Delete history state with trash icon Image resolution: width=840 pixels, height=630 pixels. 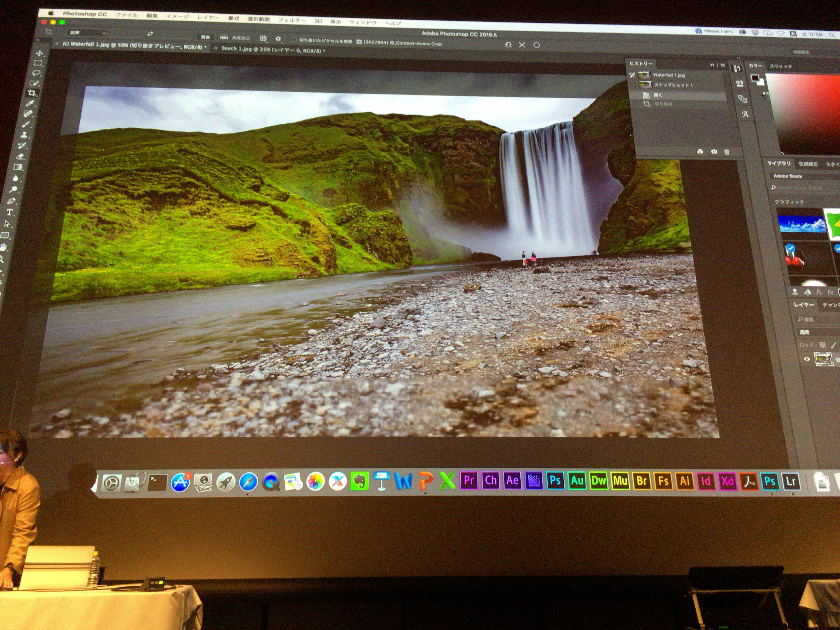click(727, 152)
